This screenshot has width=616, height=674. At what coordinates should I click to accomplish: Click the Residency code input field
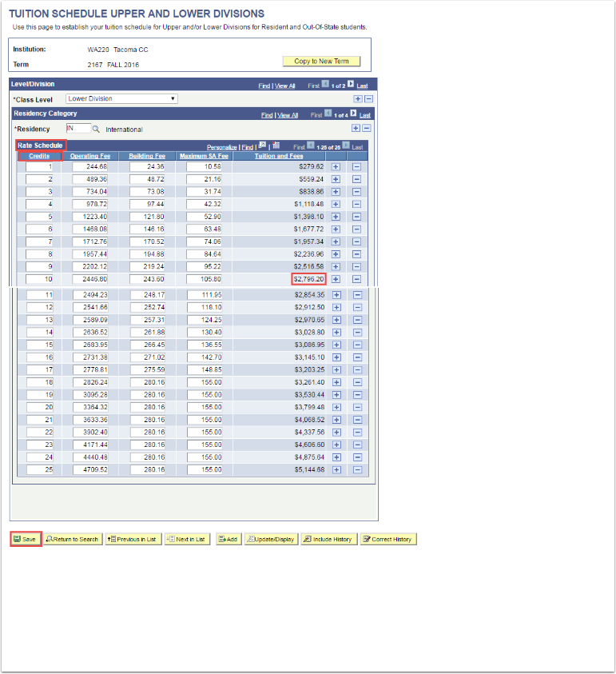click(x=78, y=128)
